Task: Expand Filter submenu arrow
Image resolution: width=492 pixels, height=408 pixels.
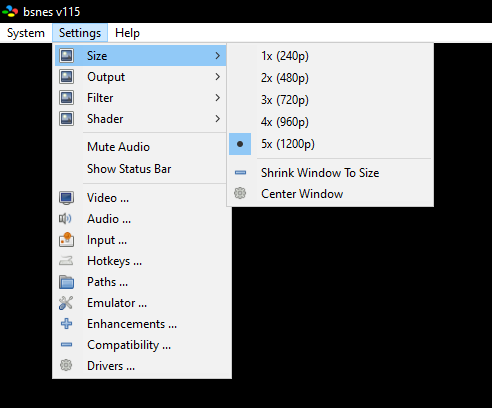Action: [218, 98]
